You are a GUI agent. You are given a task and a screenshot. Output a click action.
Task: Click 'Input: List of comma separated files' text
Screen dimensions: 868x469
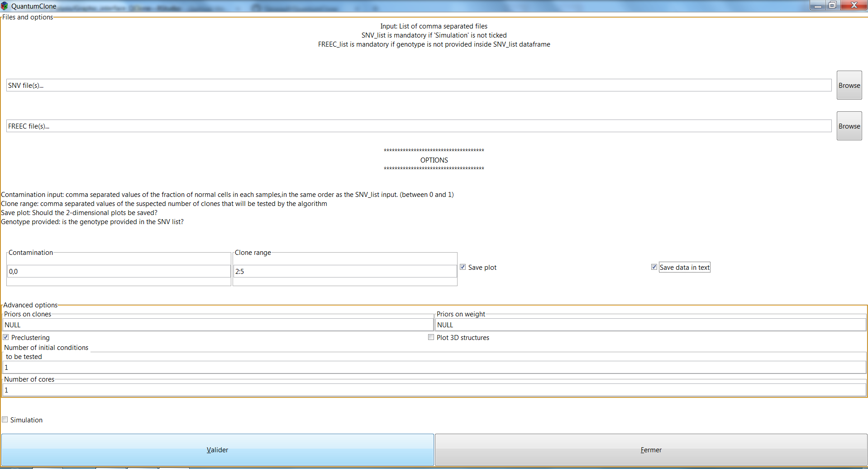[434, 26]
